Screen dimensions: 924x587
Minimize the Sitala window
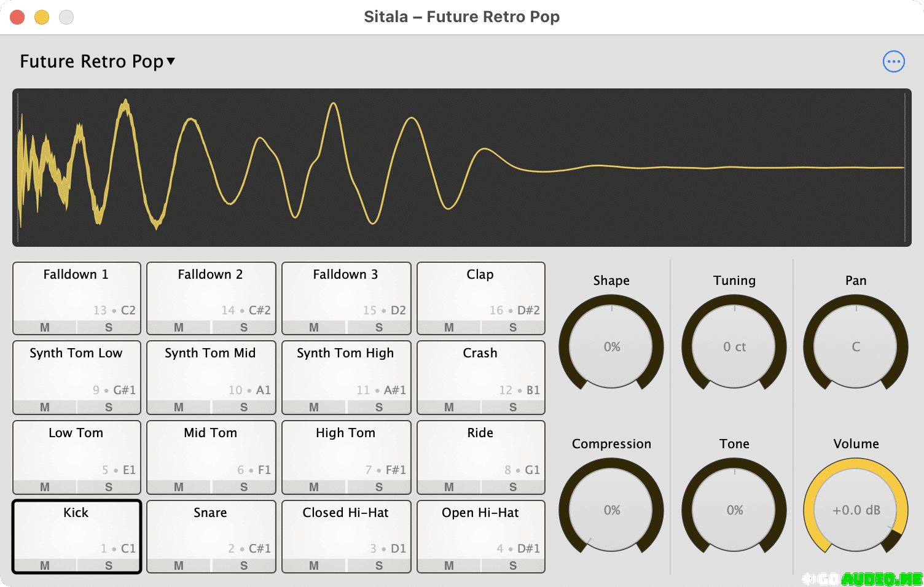(x=42, y=17)
